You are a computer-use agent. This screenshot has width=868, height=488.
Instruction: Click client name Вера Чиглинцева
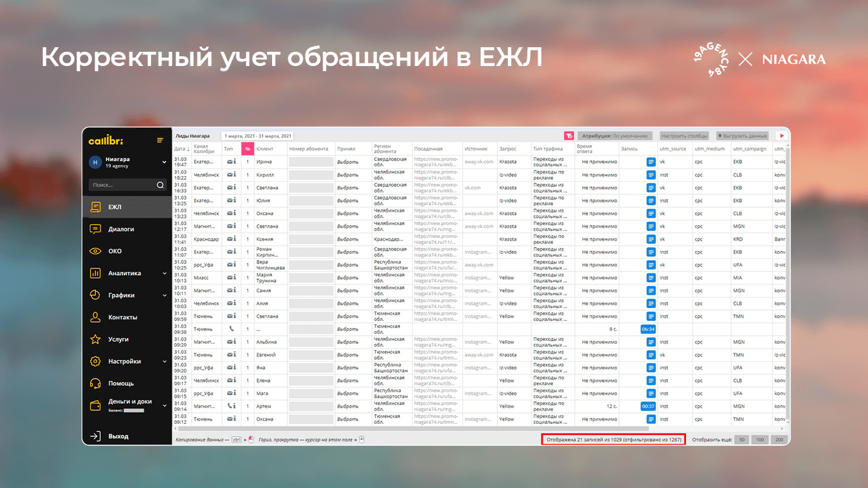[271, 265]
